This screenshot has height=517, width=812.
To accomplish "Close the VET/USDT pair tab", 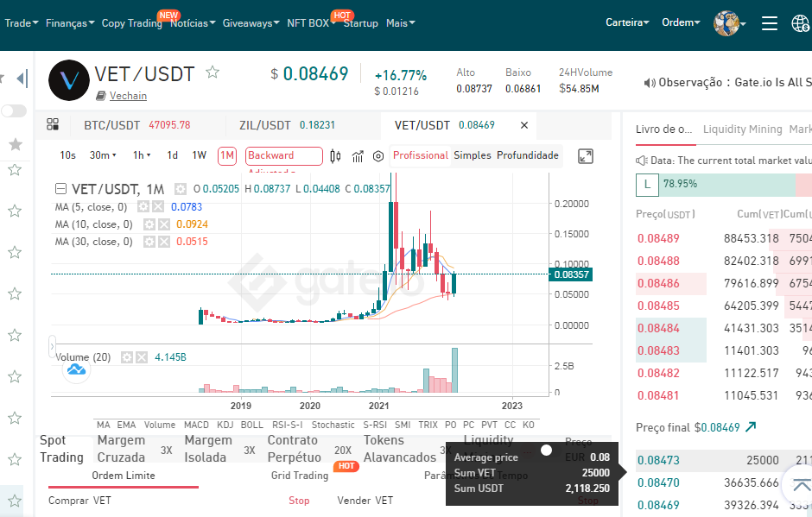I will 524,125.
